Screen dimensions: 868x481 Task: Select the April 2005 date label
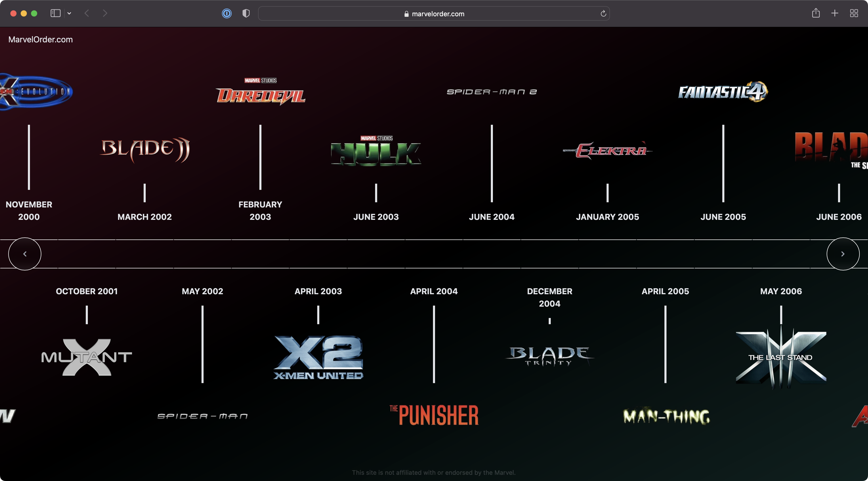[x=665, y=291]
